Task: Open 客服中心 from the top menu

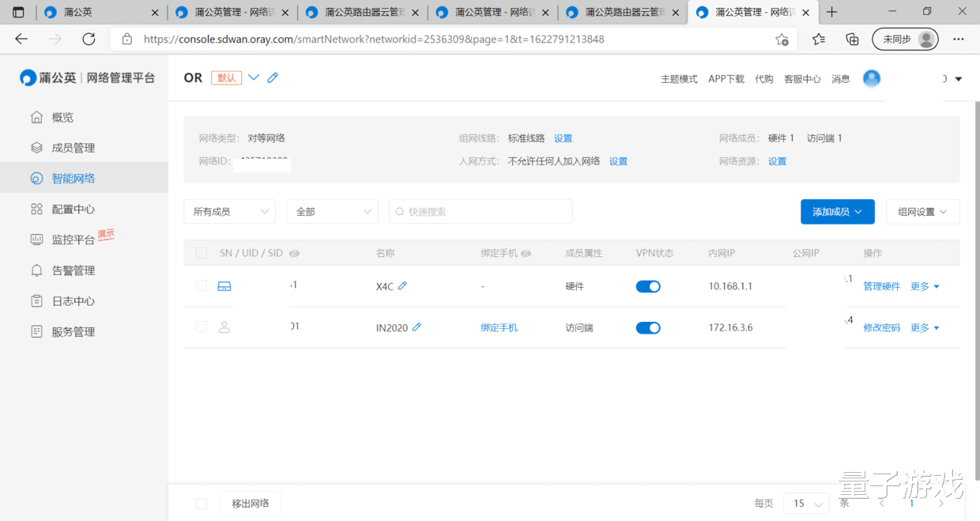Action: (x=802, y=78)
